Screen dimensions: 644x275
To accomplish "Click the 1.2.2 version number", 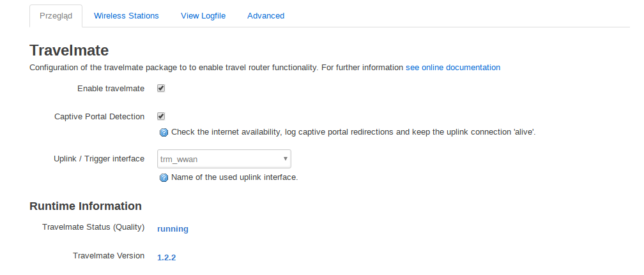I will point(166,258).
